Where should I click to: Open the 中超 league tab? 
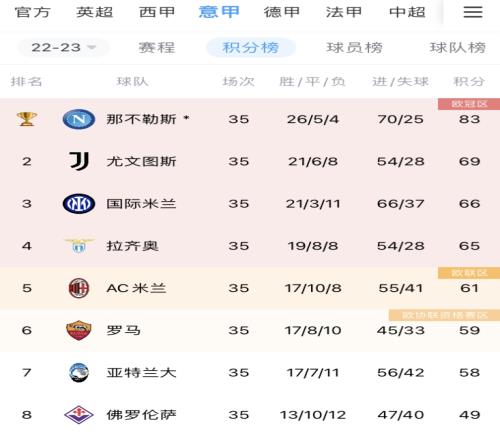click(x=407, y=12)
